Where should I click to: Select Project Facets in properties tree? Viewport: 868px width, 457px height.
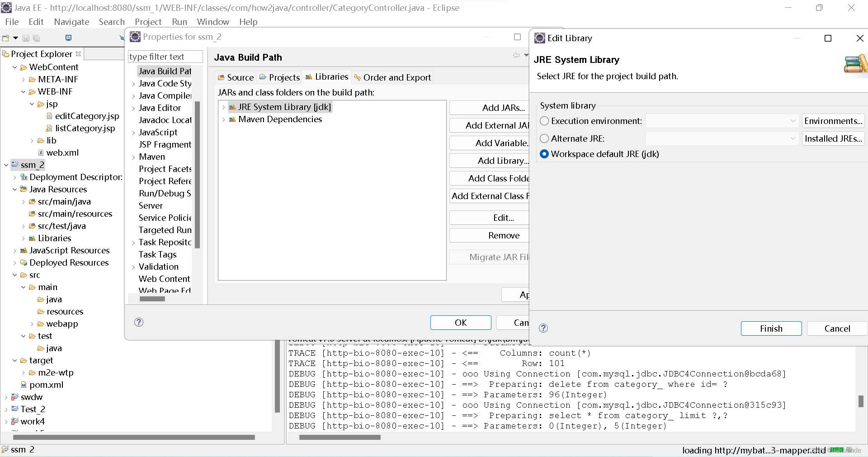coord(165,169)
